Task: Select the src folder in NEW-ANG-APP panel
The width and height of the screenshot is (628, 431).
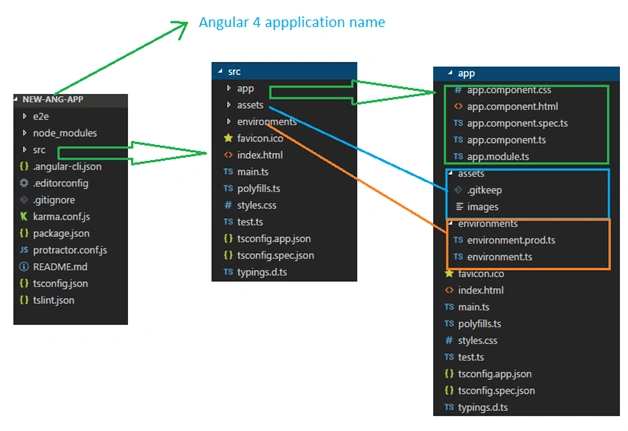Action: point(39,150)
